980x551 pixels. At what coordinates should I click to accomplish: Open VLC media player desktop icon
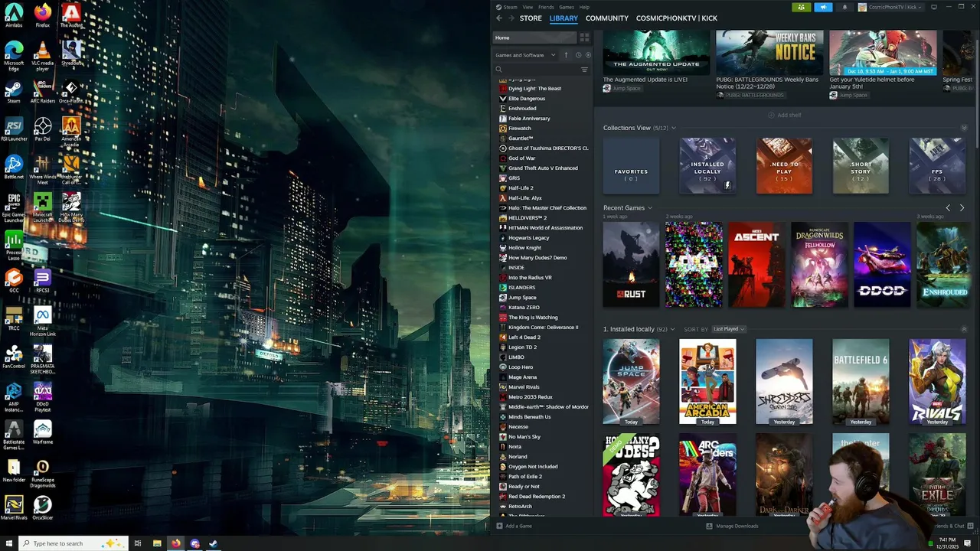click(43, 56)
